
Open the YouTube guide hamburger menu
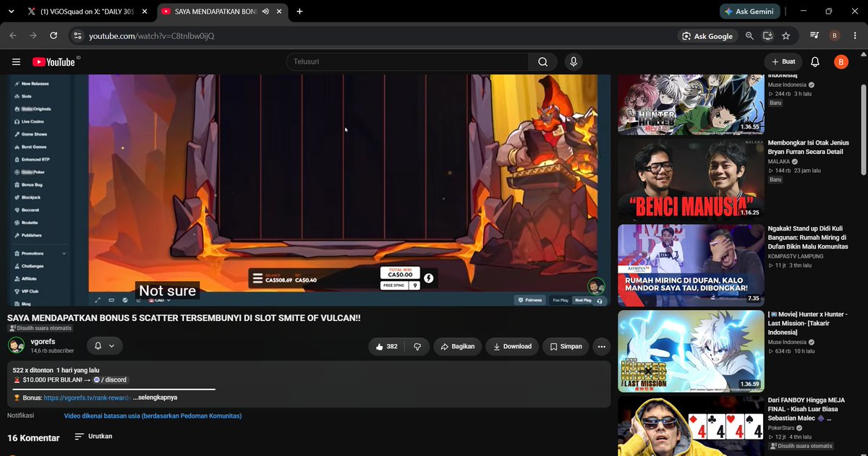tap(16, 62)
